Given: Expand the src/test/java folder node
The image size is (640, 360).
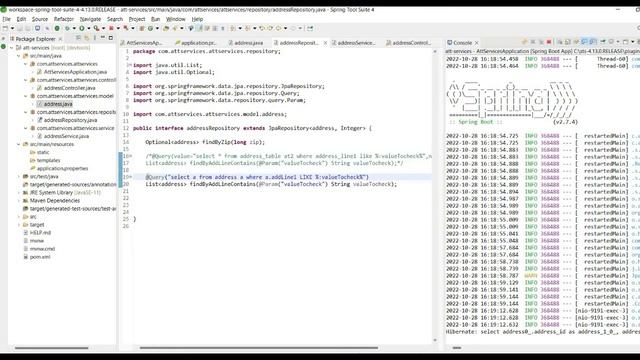Looking at the screenshot, I should [x=18, y=176].
